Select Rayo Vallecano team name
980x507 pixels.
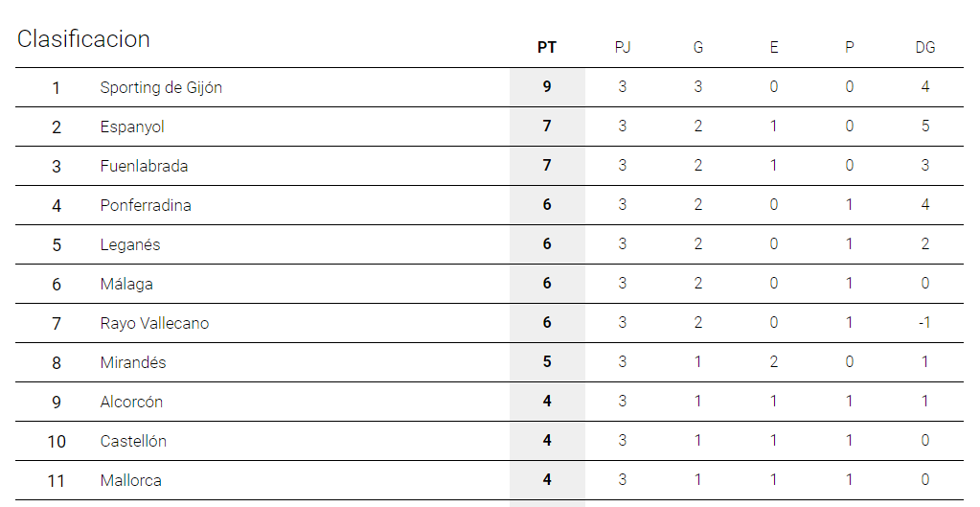pos(154,323)
